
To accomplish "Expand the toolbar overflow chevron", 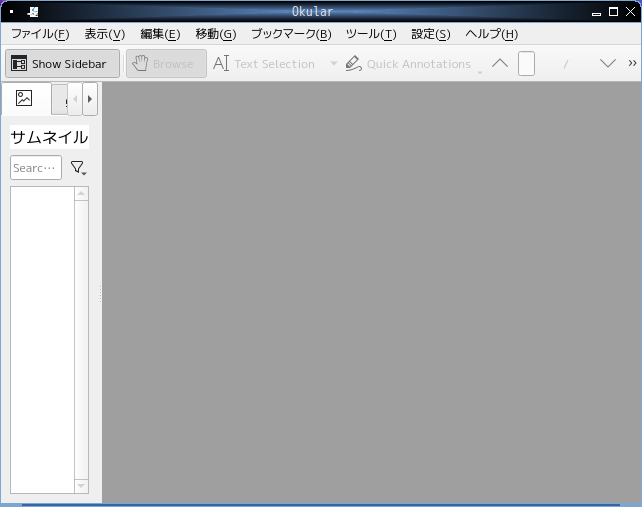I will point(632,63).
